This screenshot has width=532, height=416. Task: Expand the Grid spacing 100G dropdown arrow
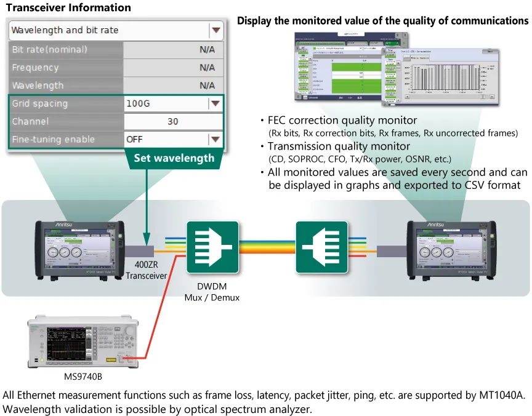pyautogui.click(x=215, y=103)
